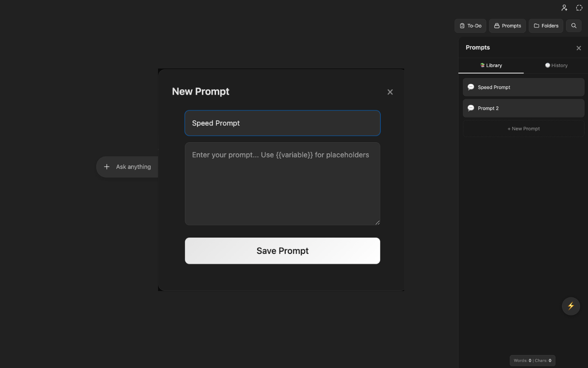Focus the prompt text area placeholder

pos(282,183)
